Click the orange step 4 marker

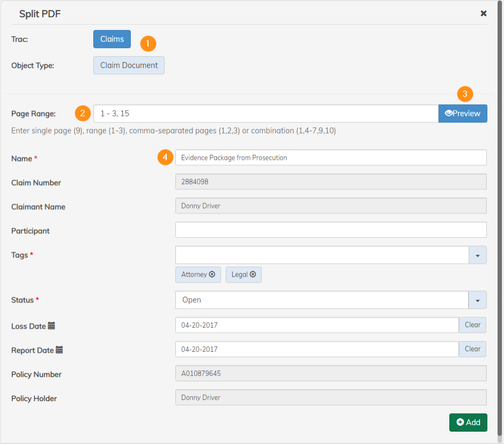166,158
